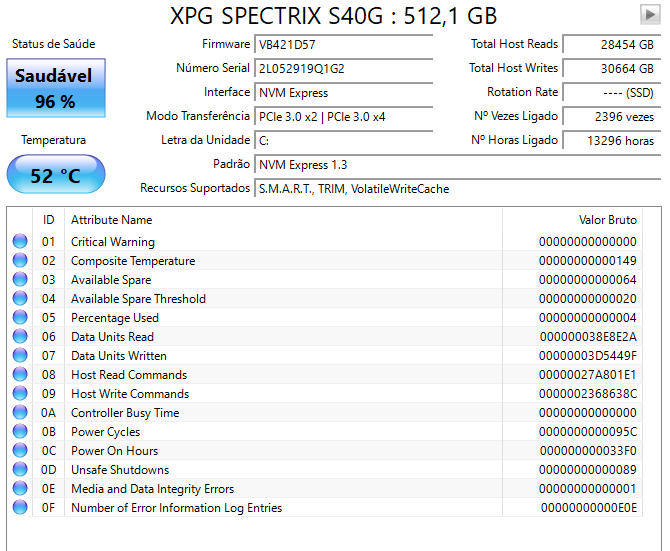Click the status orb for Unsafe Shutdowns
The width and height of the screenshot is (670, 551).
(20, 469)
